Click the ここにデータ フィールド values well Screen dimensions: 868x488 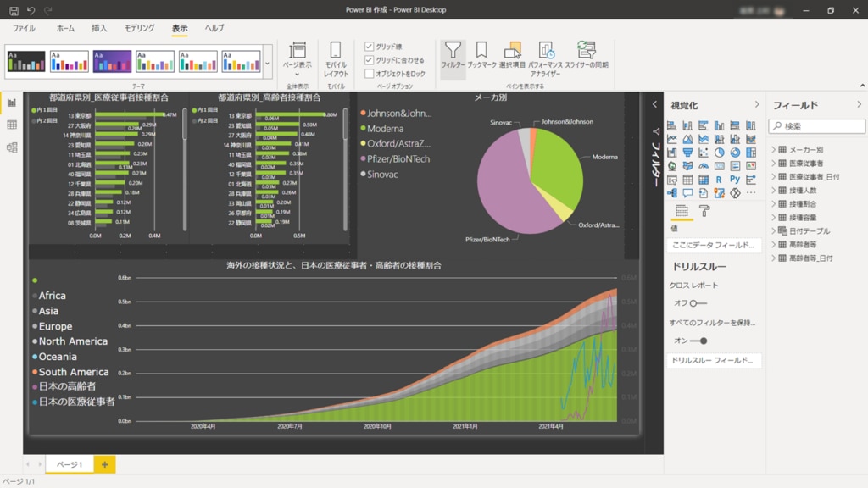tap(713, 245)
